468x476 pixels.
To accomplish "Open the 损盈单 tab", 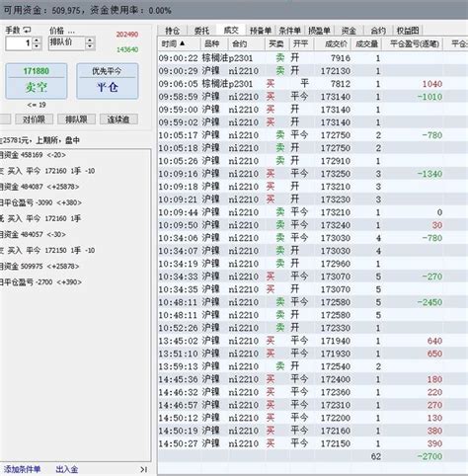I will tap(319, 31).
